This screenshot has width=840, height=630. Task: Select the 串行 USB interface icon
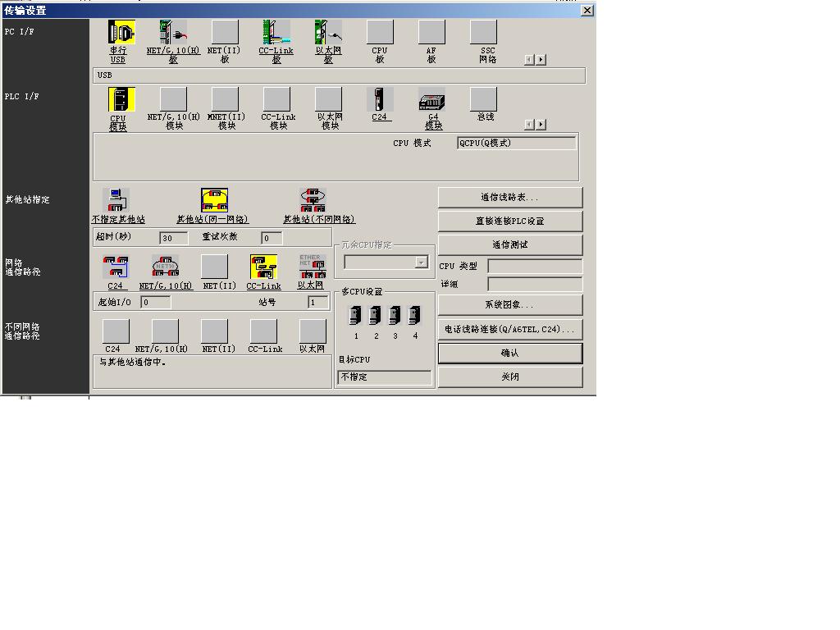(121, 34)
